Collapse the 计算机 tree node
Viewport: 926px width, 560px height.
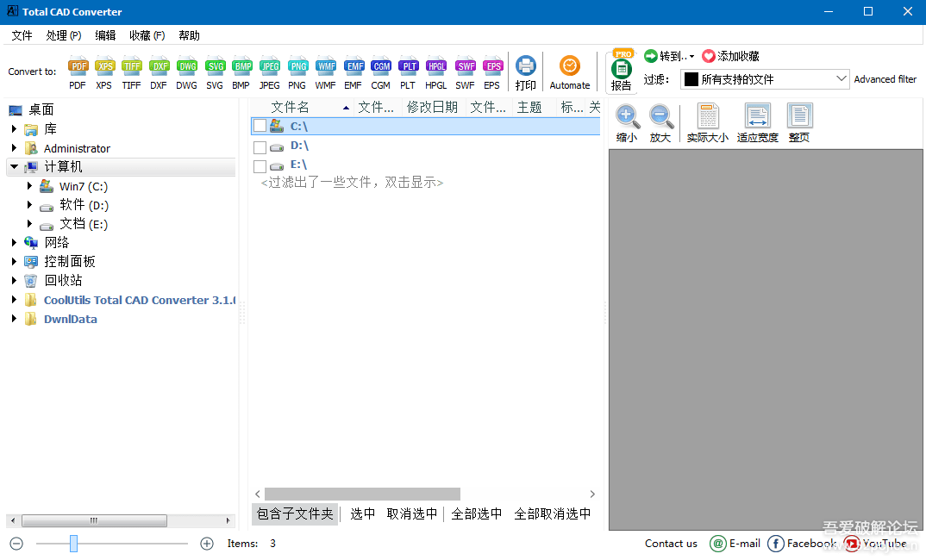point(14,167)
